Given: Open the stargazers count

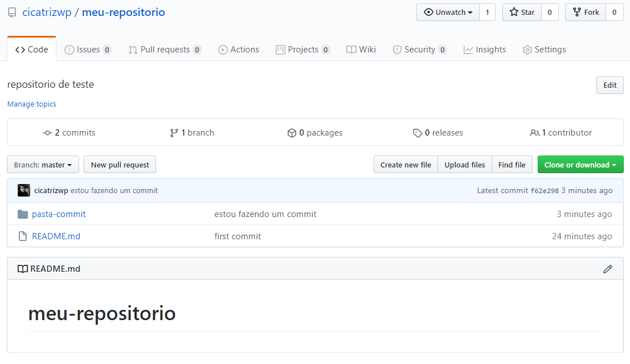Looking at the screenshot, I should pyautogui.click(x=550, y=13).
